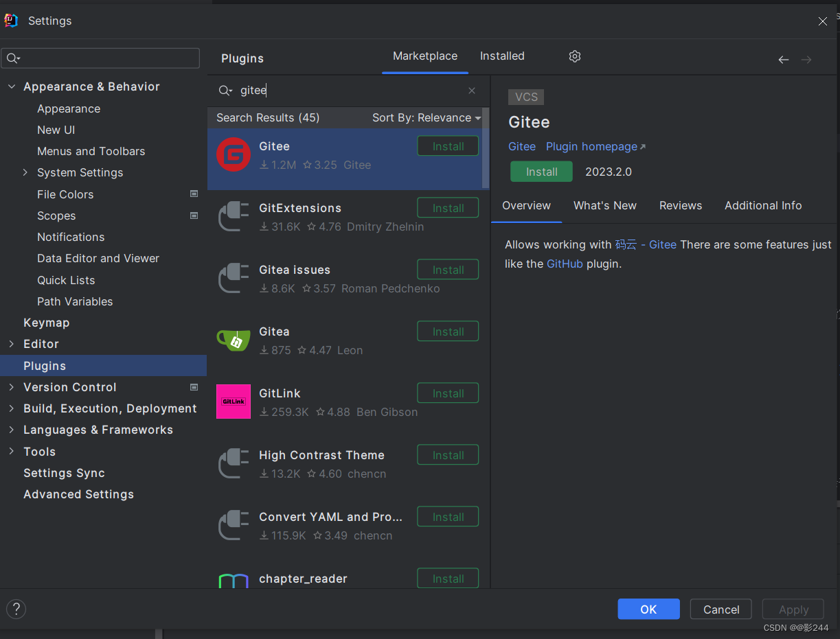
Task: Click the GitLink pink logo icon
Action: click(x=234, y=402)
